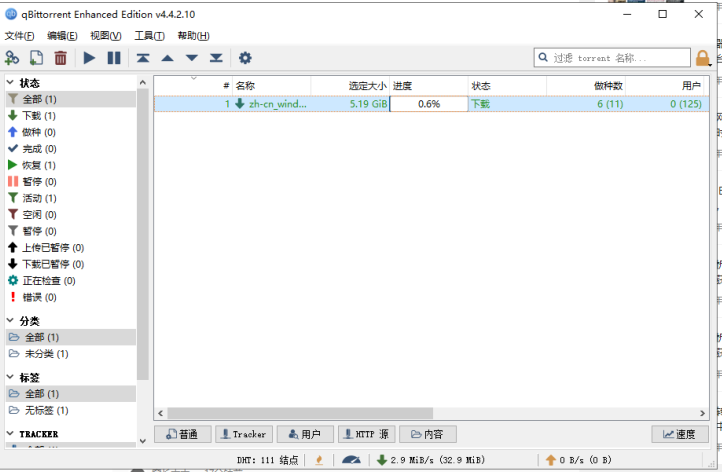This screenshot has height=472, width=722.
Task: Open the 文件(F) menu
Action: click(19, 36)
